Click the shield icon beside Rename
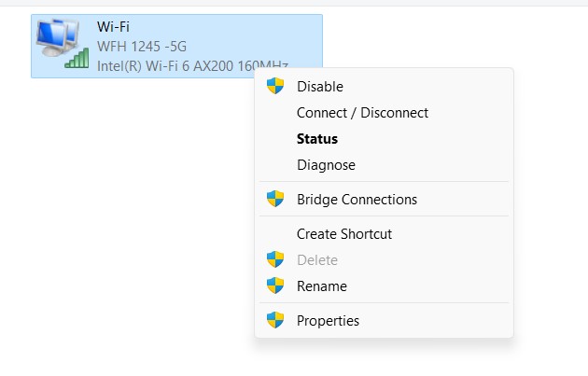588x376 pixels. [x=275, y=286]
